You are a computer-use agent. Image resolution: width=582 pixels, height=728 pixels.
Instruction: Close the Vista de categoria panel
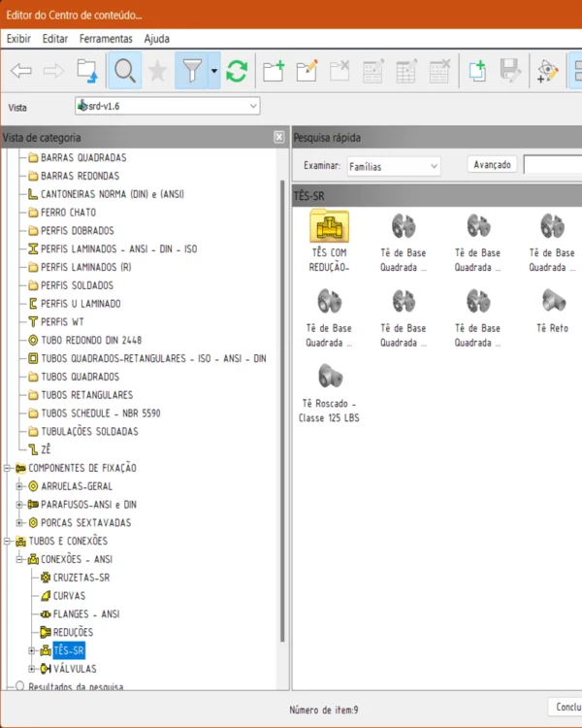[279, 138]
